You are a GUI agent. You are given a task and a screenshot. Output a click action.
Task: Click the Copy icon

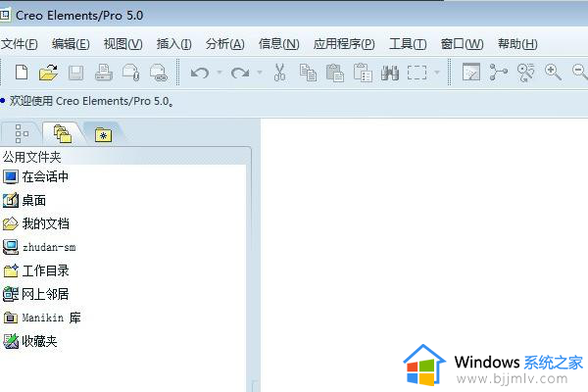pyautogui.click(x=308, y=73)
